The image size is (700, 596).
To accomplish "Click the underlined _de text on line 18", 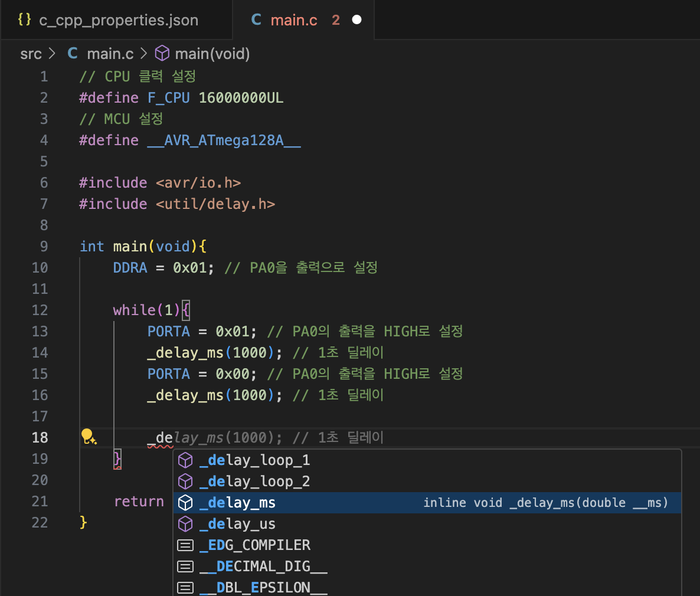I will click(x=161, y=437).
